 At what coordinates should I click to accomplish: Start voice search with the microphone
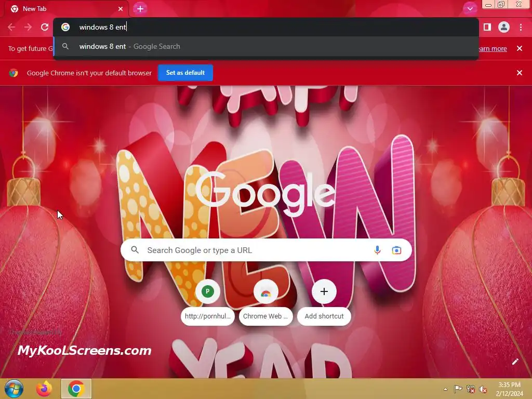[x=377, y=250]
